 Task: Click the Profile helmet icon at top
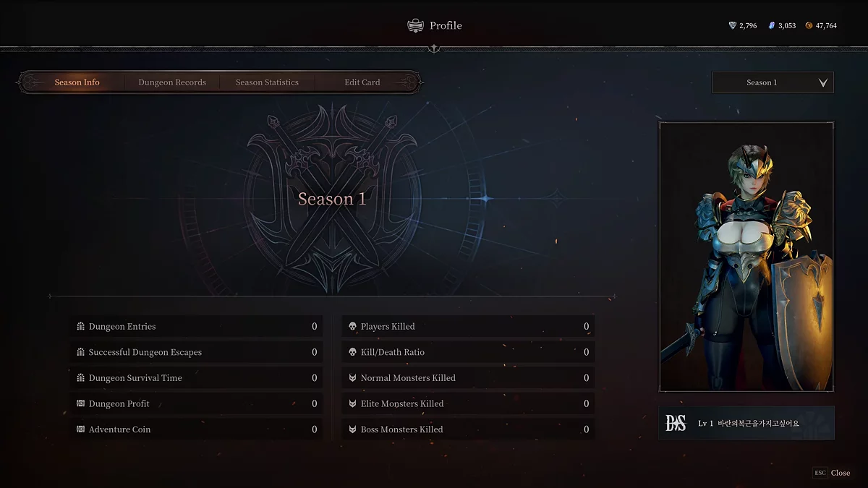415,25
